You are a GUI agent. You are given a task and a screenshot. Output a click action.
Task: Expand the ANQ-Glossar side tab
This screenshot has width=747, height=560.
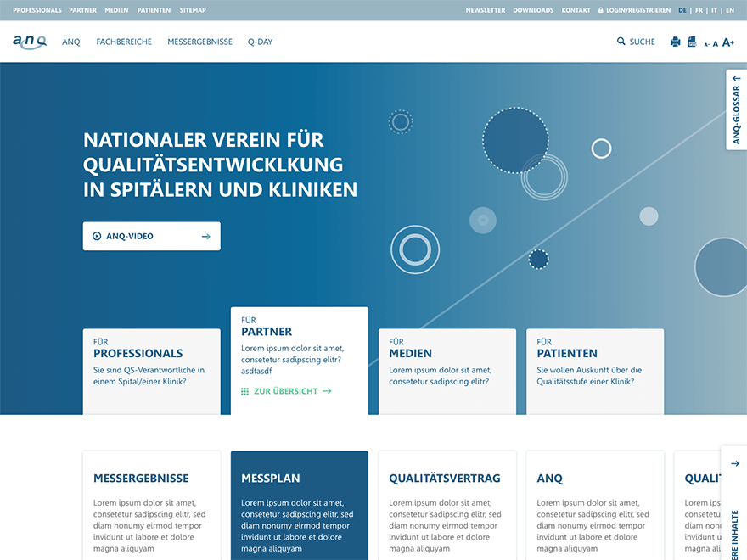click(737, 110)
